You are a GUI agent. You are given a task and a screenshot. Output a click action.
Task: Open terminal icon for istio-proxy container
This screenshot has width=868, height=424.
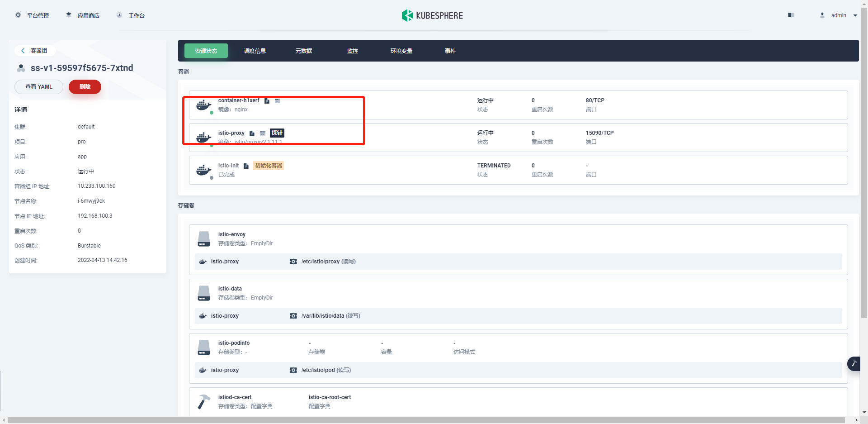[263, 133]
